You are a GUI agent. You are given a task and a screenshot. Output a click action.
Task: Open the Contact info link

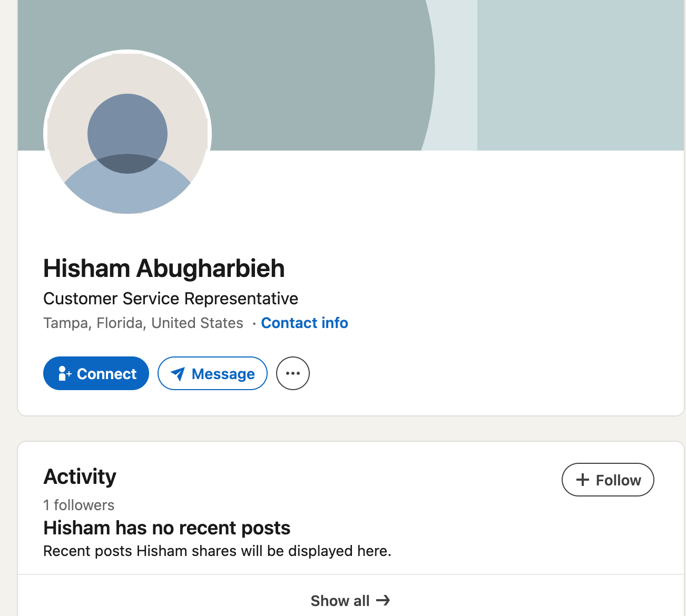305,323
